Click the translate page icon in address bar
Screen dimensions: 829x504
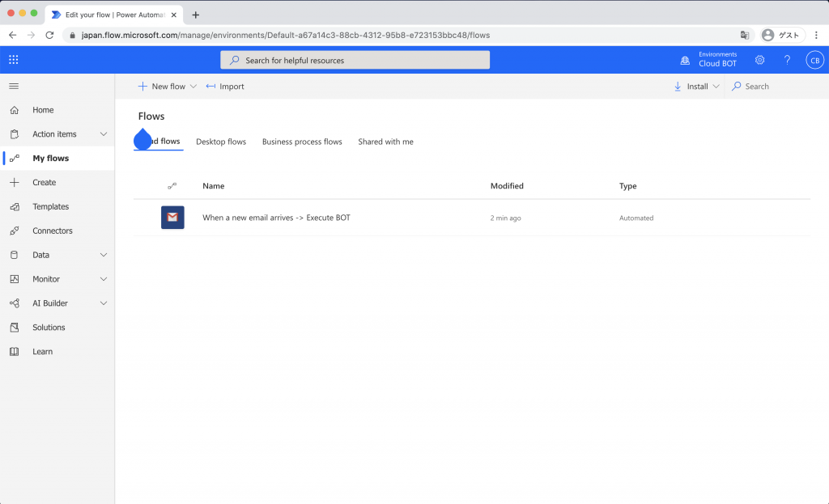[745, 35]
